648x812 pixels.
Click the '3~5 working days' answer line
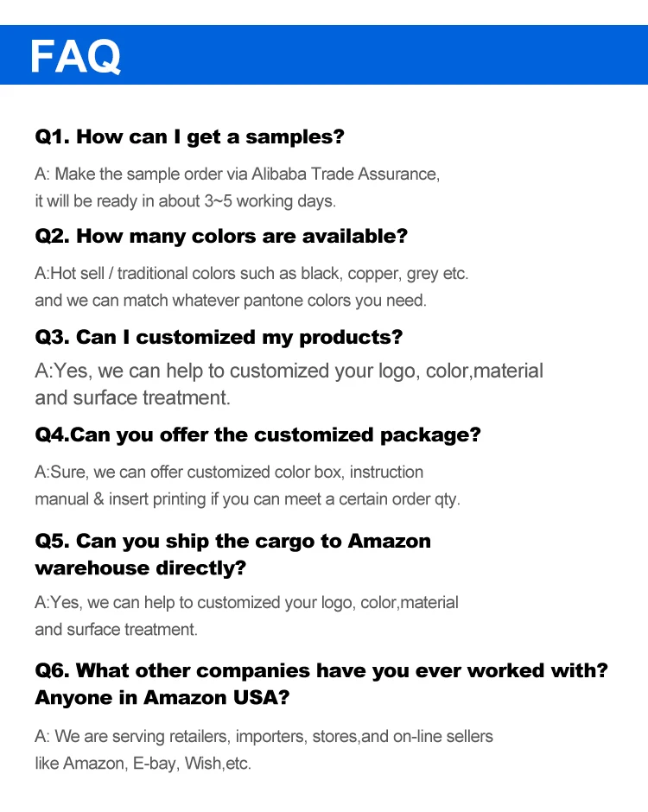point(185,201)
